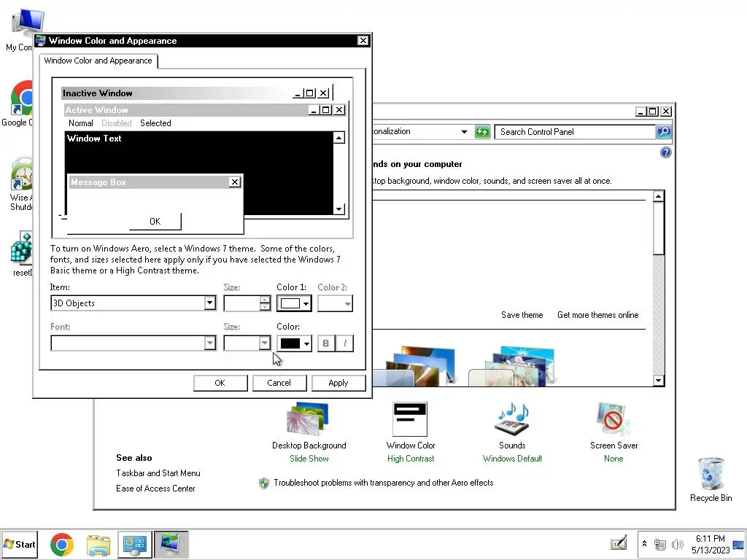Click the Slide Show label under Desktop Background
Viewport: 747px width, 560px height.
click(309, 459)
